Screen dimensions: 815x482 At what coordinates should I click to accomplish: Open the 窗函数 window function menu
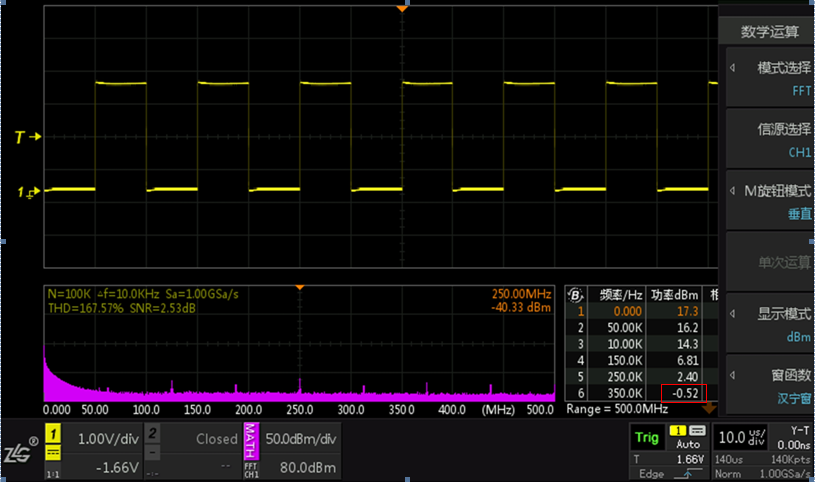pos(767,385)
